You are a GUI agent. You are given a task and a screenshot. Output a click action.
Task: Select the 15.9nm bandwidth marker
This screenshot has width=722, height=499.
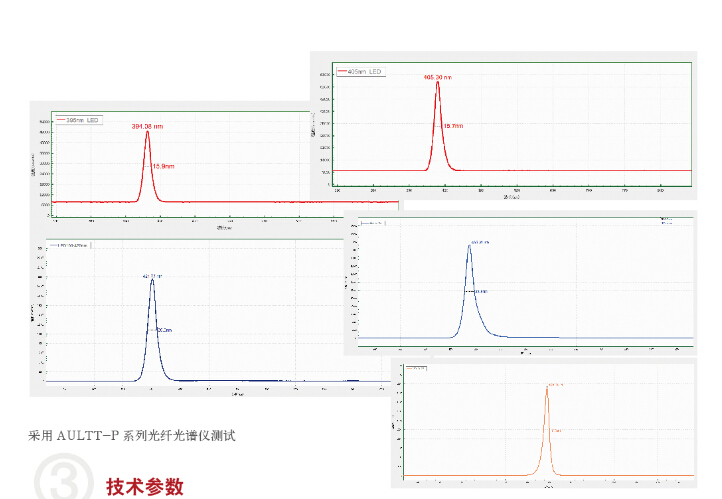coord(162,166)
